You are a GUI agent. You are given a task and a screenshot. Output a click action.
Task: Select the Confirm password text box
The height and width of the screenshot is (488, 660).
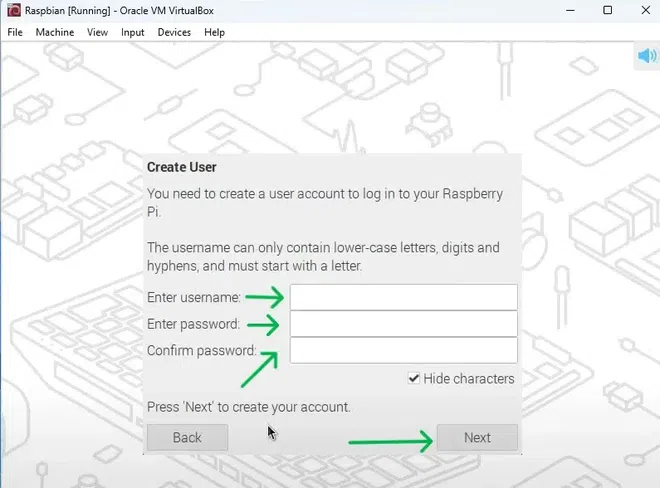click(x=403, y=350)
